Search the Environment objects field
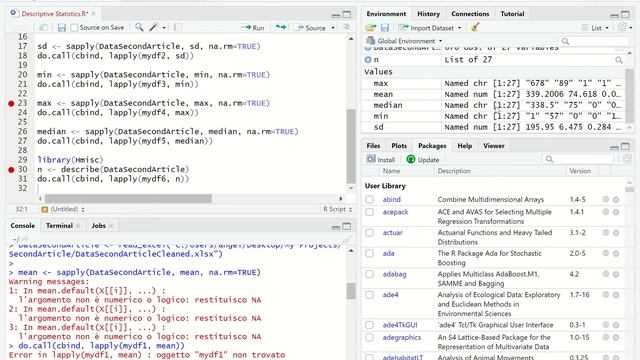This screenshot has width=640, height=360. (595, 41)
